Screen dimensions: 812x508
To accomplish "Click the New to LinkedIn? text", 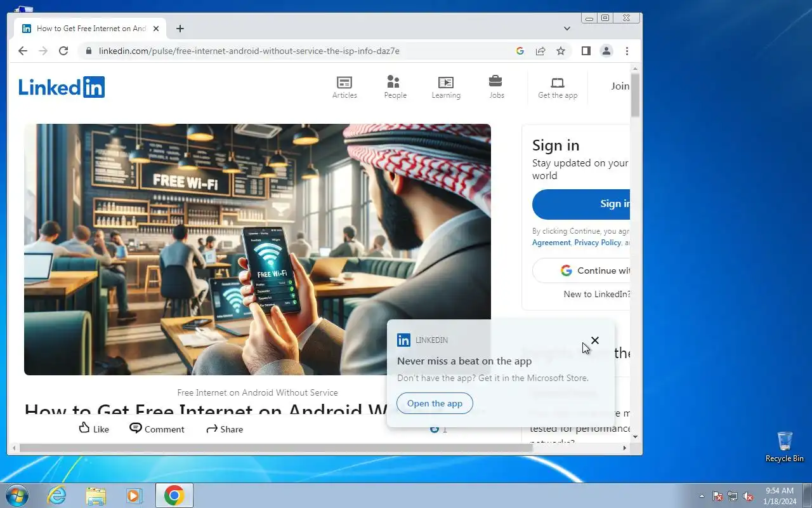I will click(597, 294).
